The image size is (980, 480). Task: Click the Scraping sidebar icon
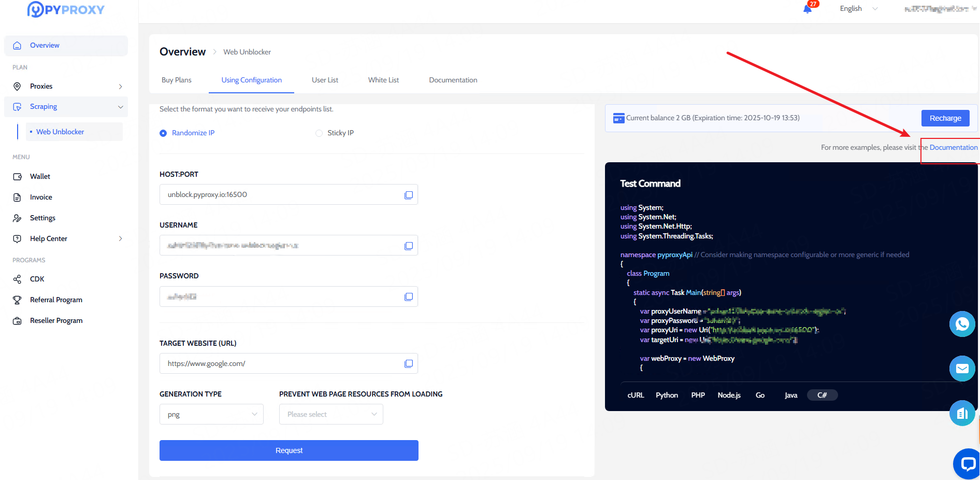(17, 107)
